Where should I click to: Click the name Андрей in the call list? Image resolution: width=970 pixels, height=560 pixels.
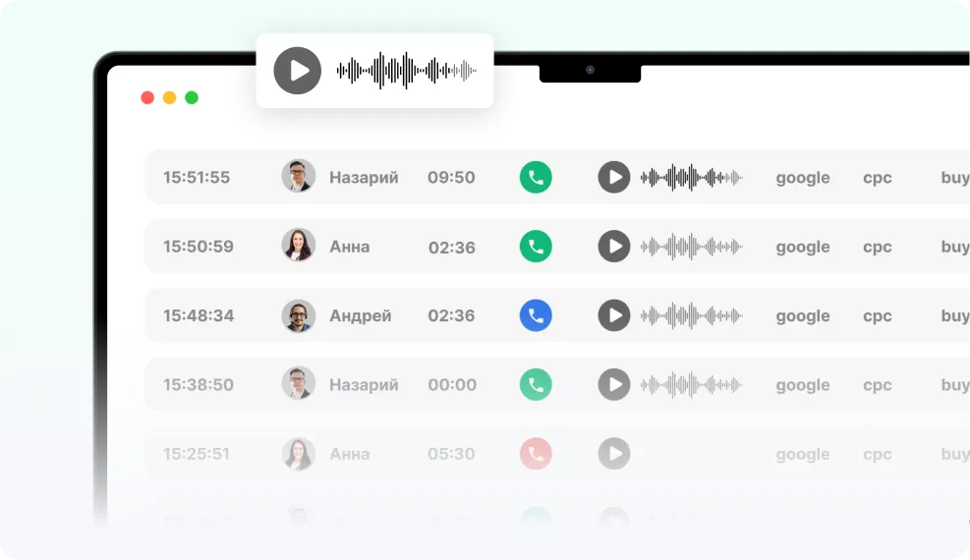click(360, 315)
